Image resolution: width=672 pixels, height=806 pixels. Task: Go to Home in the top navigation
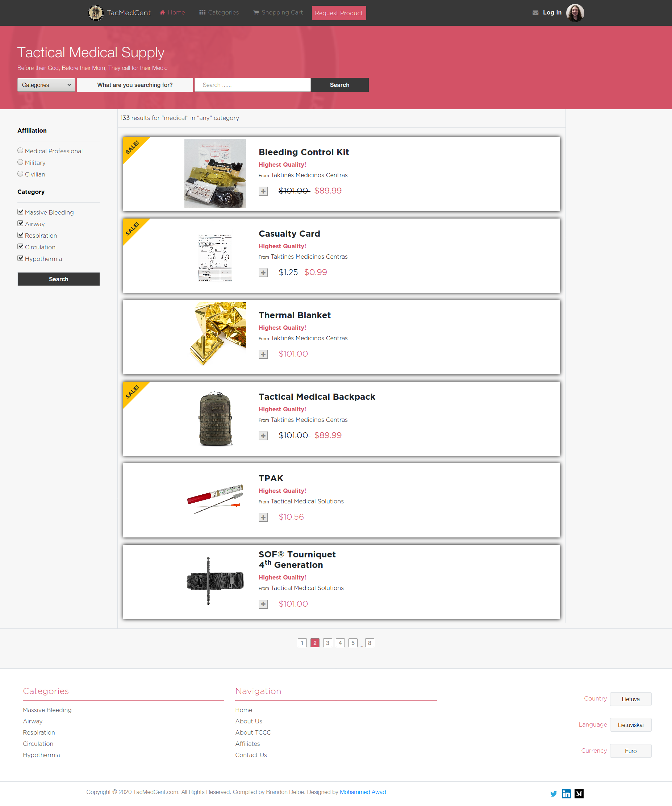click(172, 13)
